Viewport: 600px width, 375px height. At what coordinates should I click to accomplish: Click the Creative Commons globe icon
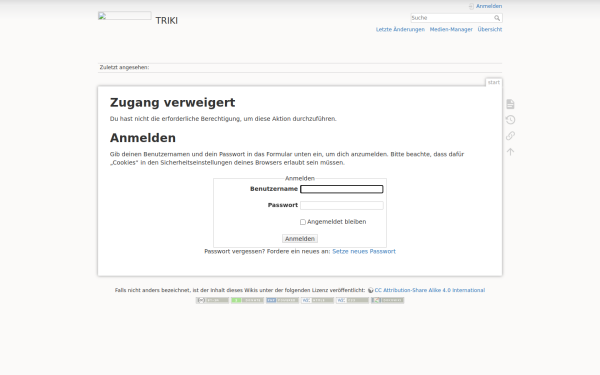pyautogui.click(x=370, y=290)
